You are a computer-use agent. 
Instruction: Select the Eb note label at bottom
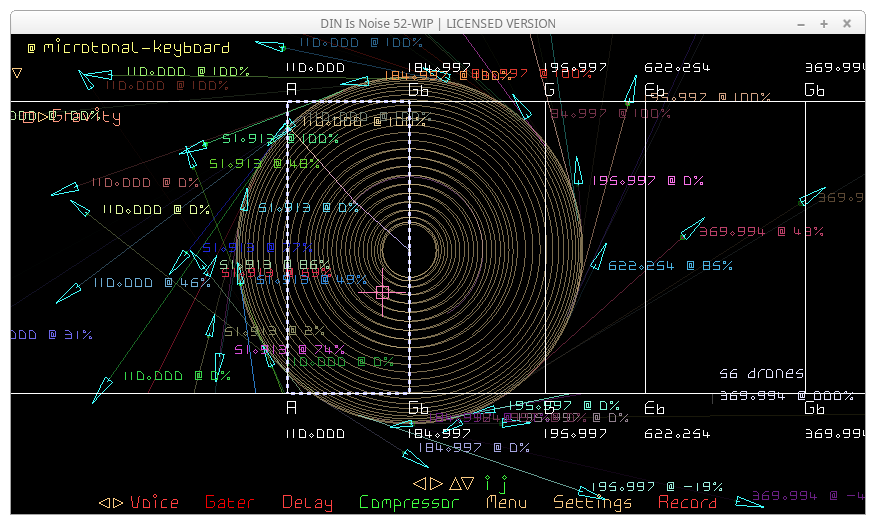(655, 409)
